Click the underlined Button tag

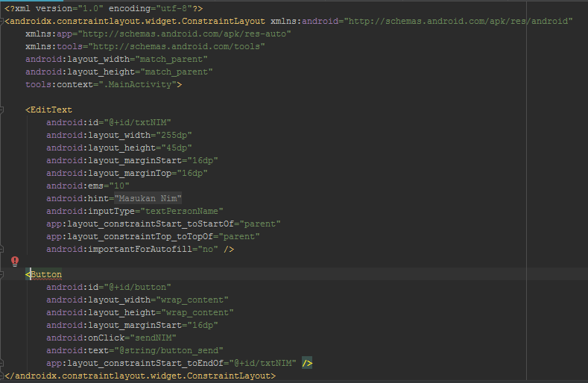[x=45, y=275]
